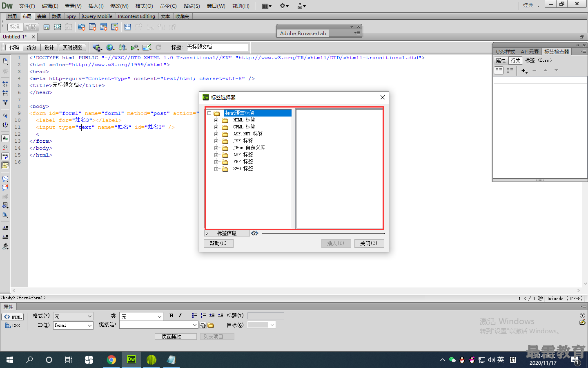Image resolution: width=588 pixels, height=368 pixels.
Task: Open 站点(S) menu
Action: pyautogui.click(x=192, y=6)
